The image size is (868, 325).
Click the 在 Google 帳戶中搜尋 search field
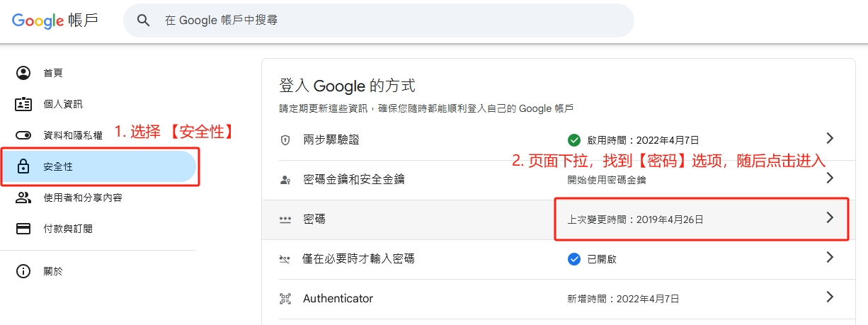coord(379,21)
